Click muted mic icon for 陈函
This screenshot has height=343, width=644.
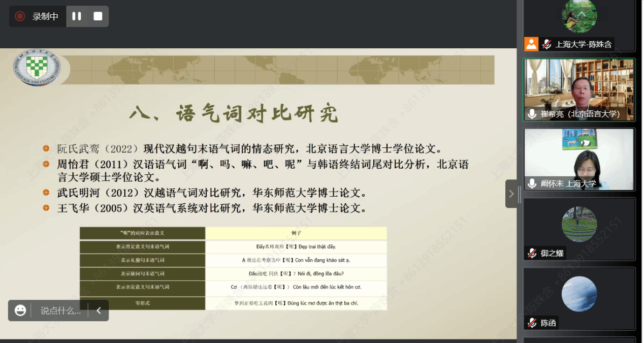coord(532,323)
